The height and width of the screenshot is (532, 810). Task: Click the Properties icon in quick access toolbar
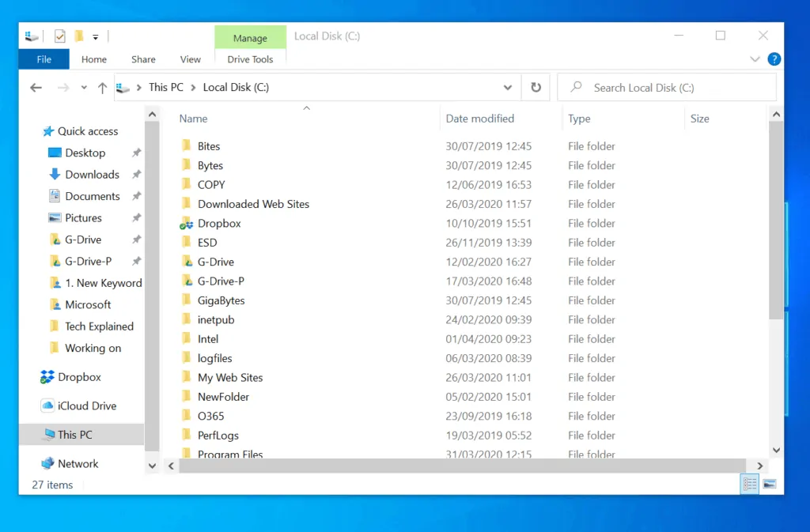tap(59, 36)
